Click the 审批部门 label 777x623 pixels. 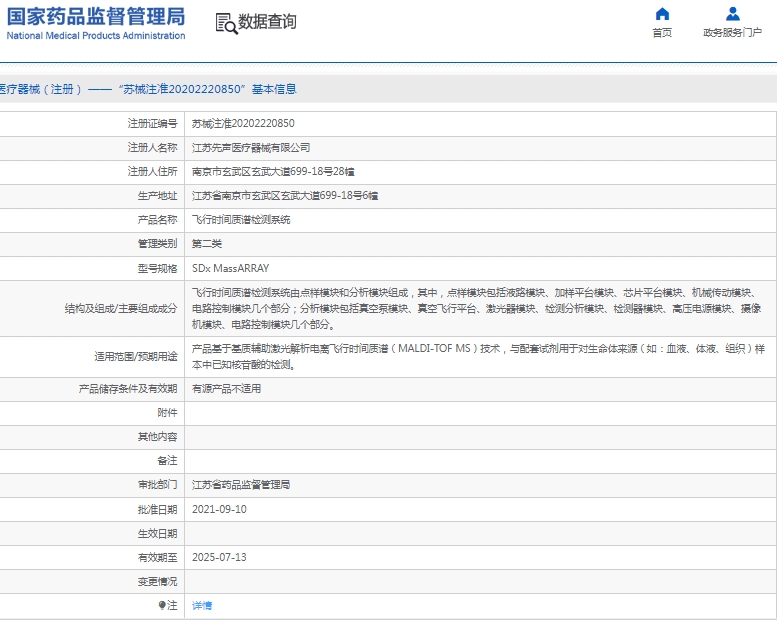(157, 485)
